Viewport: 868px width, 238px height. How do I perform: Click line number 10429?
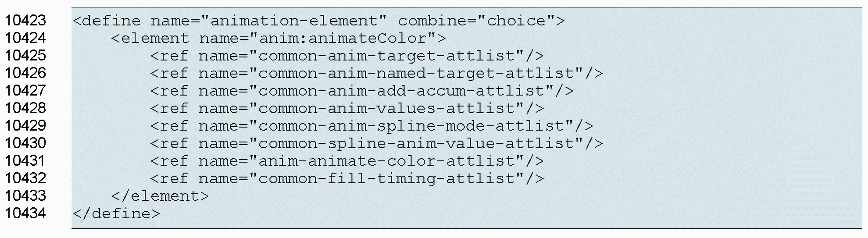(25, 126)
